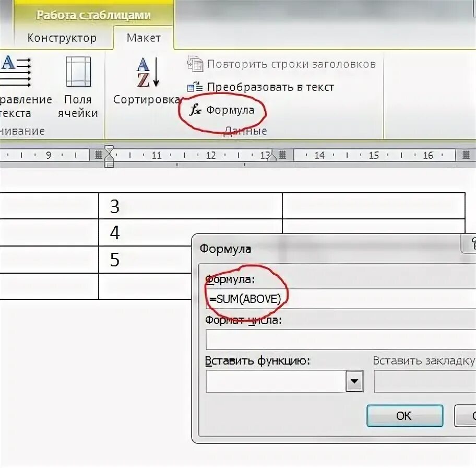The image size is (476, 468).
Task: Click the hourglass indent marker on the ruler
Action: tap(109, 156)
